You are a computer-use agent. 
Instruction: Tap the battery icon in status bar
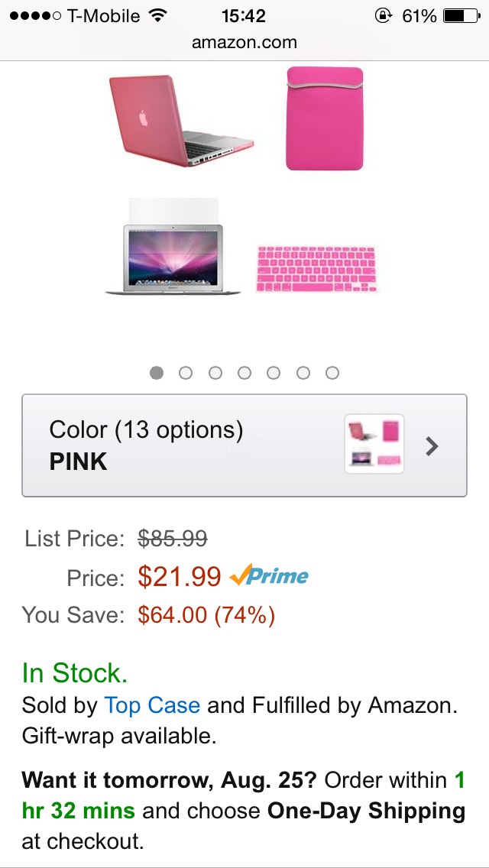[460, 16]
